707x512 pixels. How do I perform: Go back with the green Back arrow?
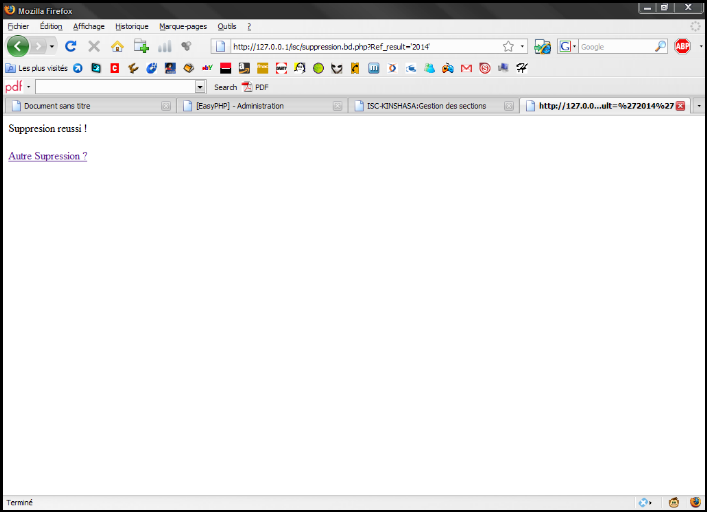pyautogui.click(x=18, y=46)
